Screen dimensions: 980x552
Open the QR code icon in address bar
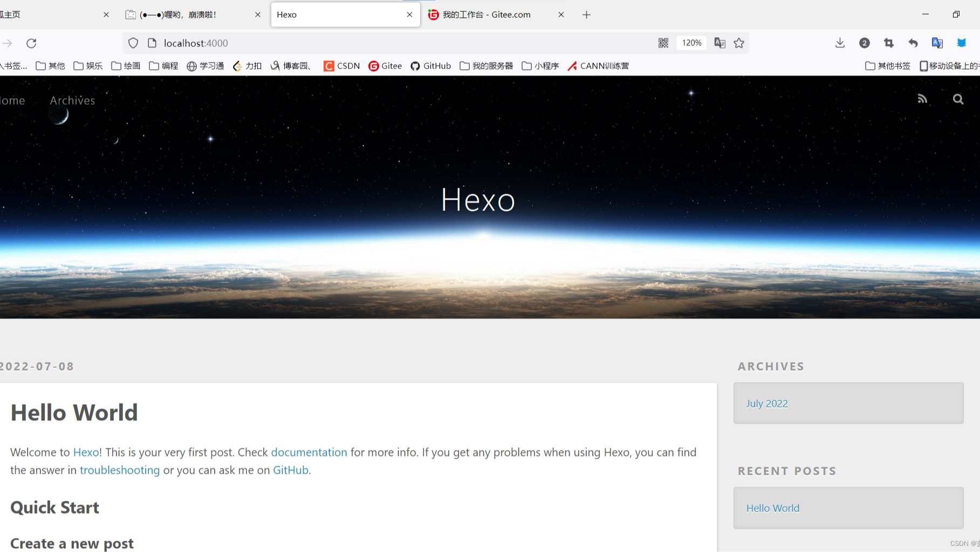(663, 43)
